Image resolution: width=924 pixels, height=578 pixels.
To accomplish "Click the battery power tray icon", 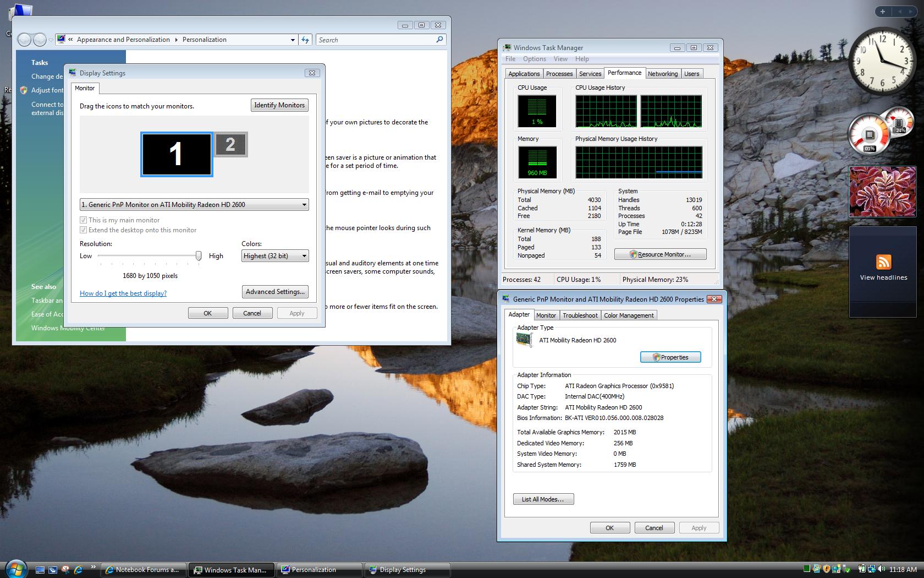I will [x=862, y=569].
